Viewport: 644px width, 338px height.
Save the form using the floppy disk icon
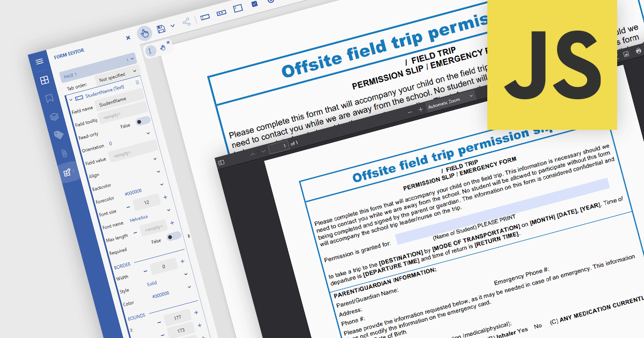pos(161,28)
